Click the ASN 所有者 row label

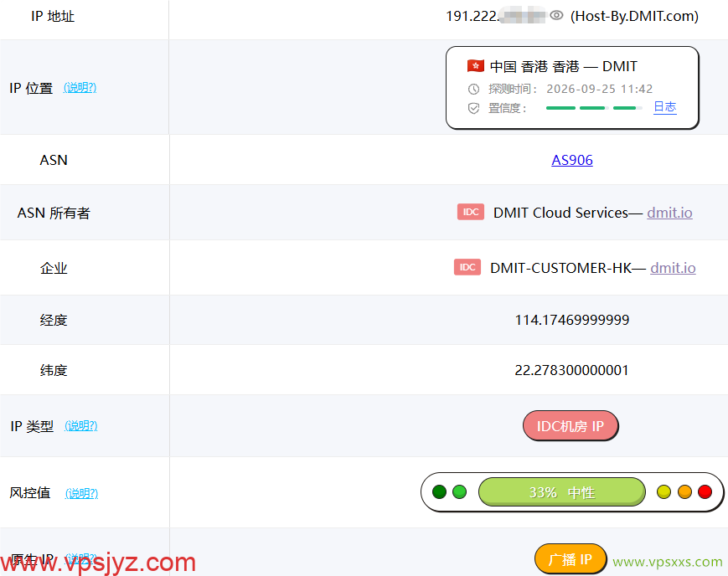(54, 213)
